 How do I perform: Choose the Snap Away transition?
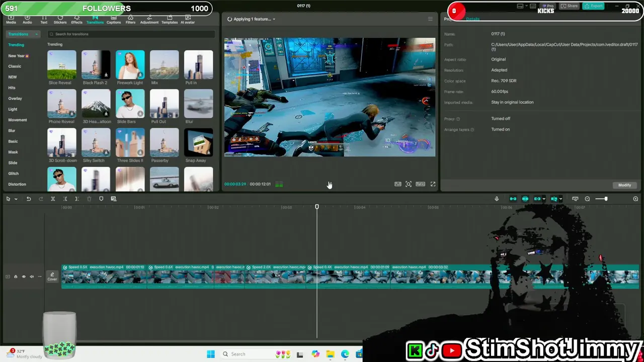pos(198,142)
